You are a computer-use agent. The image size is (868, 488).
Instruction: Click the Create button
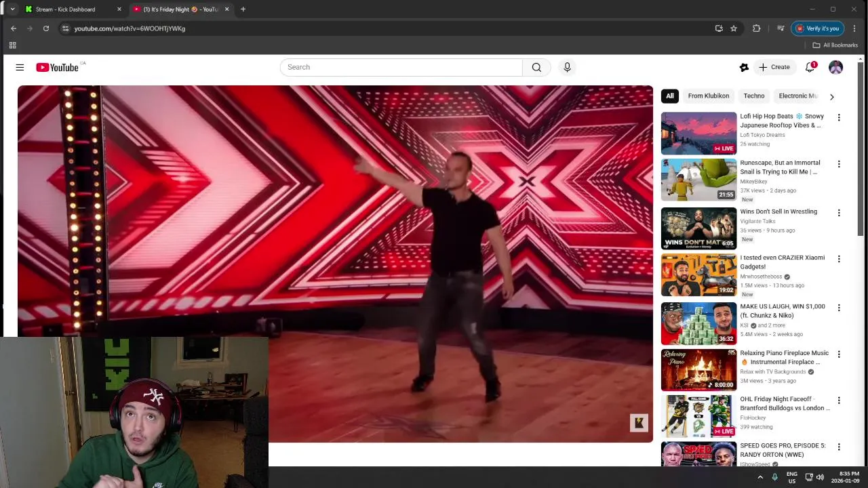[x=774, y=67]
